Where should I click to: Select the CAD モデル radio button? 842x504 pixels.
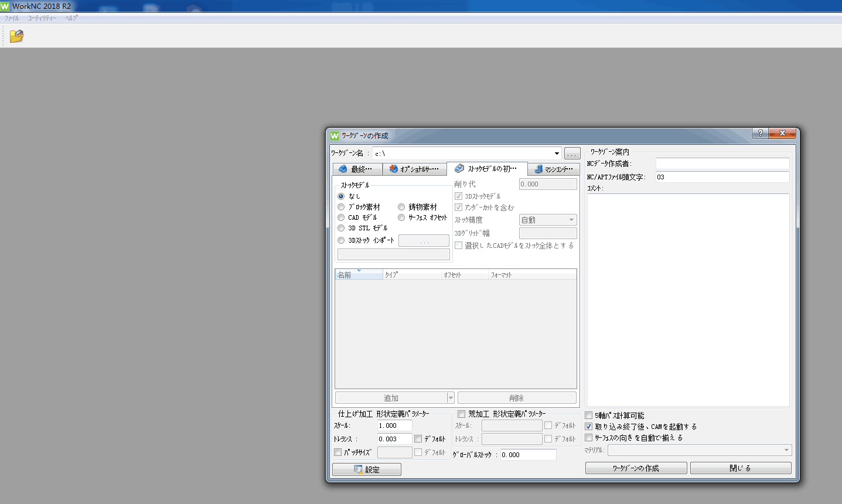(341, 217)
